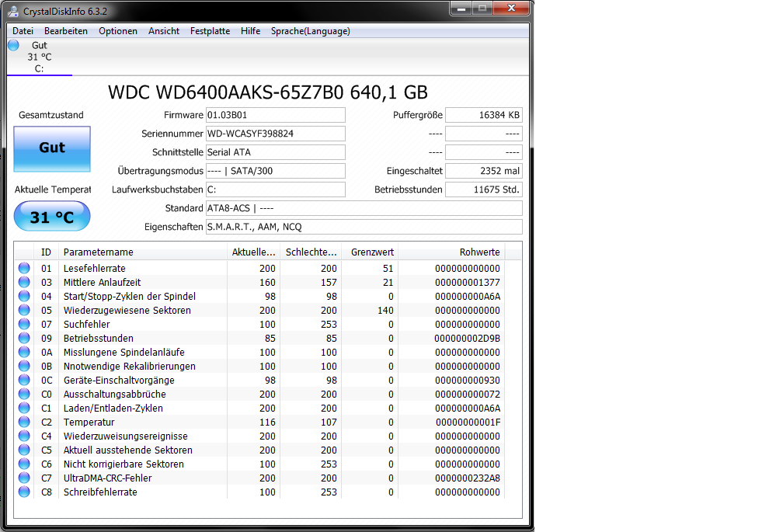This screenshot has width=783, height=532.
Task: Click the status orb in row 09 Betriebsstunden
Action: [24, 338]
